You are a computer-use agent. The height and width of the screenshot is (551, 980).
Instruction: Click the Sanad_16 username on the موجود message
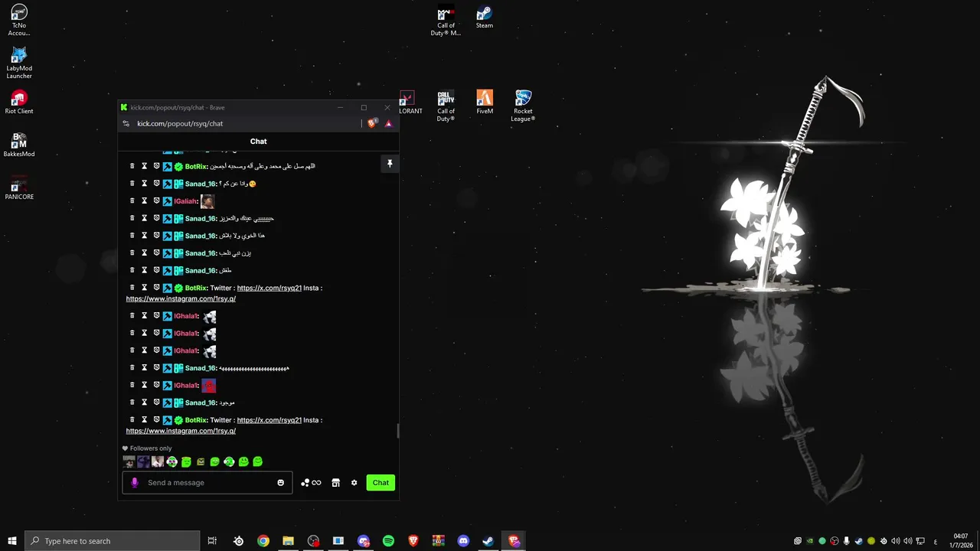(x=201, y=403)
